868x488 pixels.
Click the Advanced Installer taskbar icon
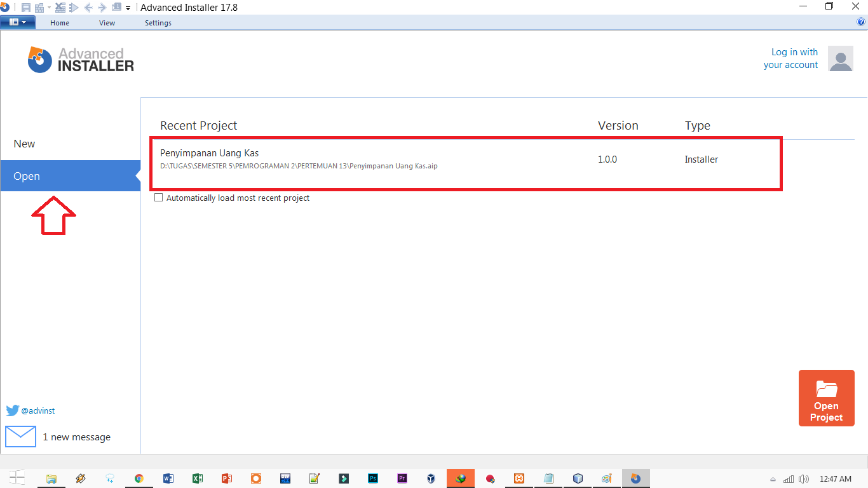tap(635, 478)
